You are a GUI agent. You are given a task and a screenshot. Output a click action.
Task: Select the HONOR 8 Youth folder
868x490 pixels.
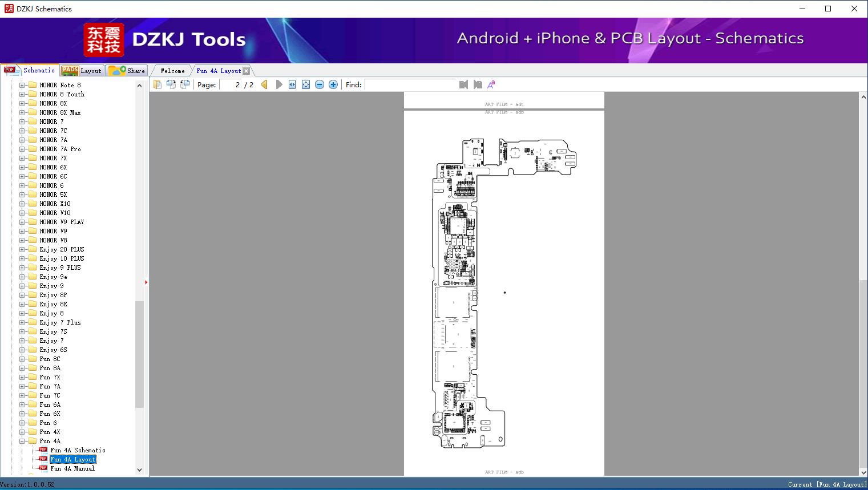[62, 94]
